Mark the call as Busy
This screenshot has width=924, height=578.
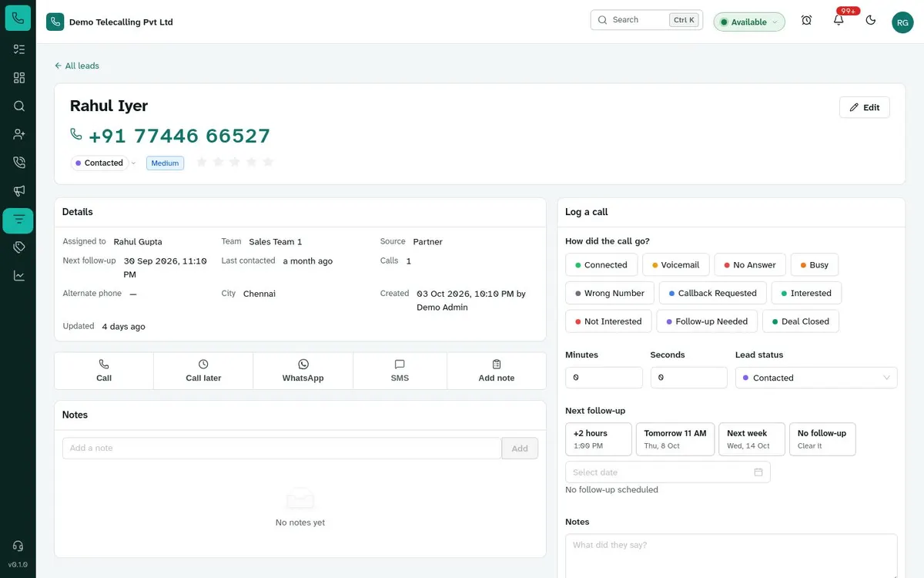click(815, 265)
